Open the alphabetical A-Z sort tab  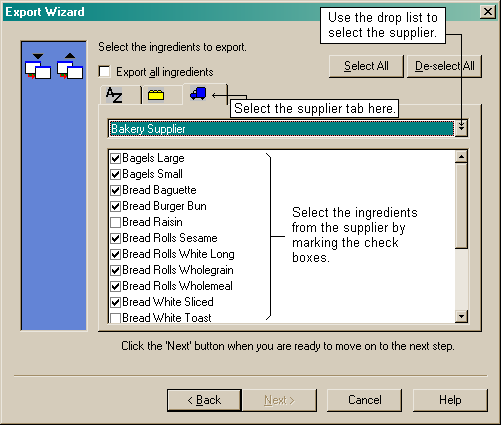[120, 95]
